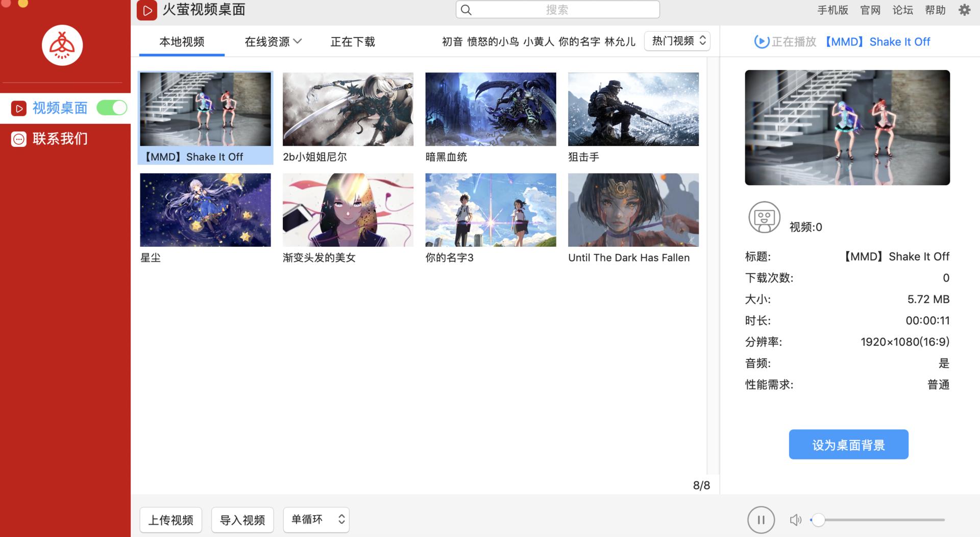Open the 热门视频 sort dropdown
Viewport: 980px width, 537px height.
coord(677,41)
